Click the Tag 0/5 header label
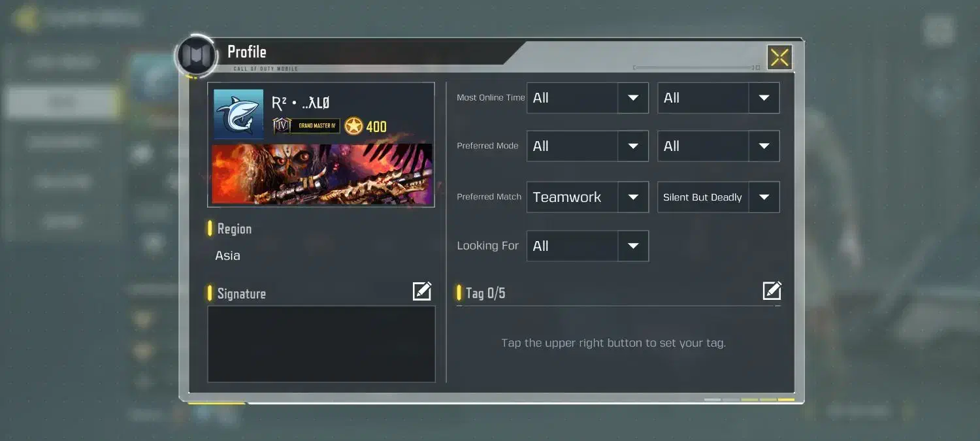980x441 pixels. point(485,293)
